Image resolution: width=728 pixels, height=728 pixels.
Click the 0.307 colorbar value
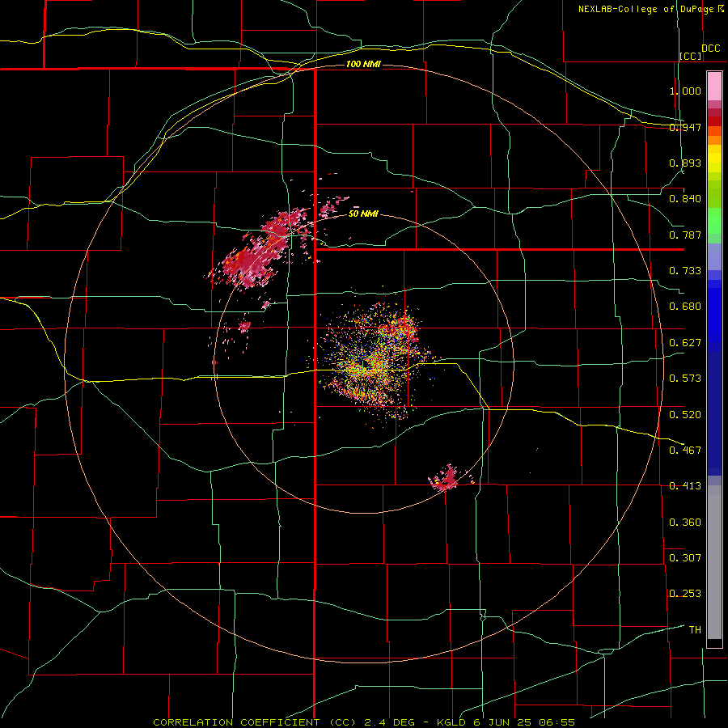685,558
